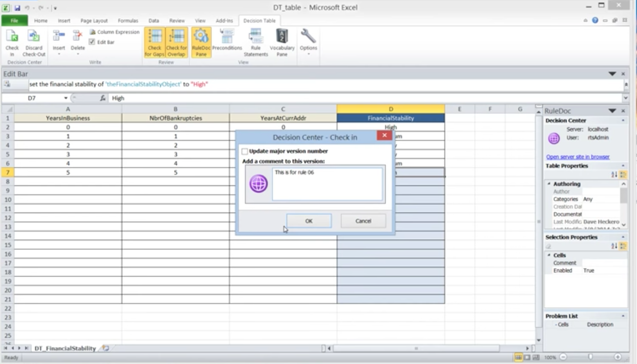The image size is (637, 364).
Task: Click the zoom out minus button
Action: (x=563, y=357)
